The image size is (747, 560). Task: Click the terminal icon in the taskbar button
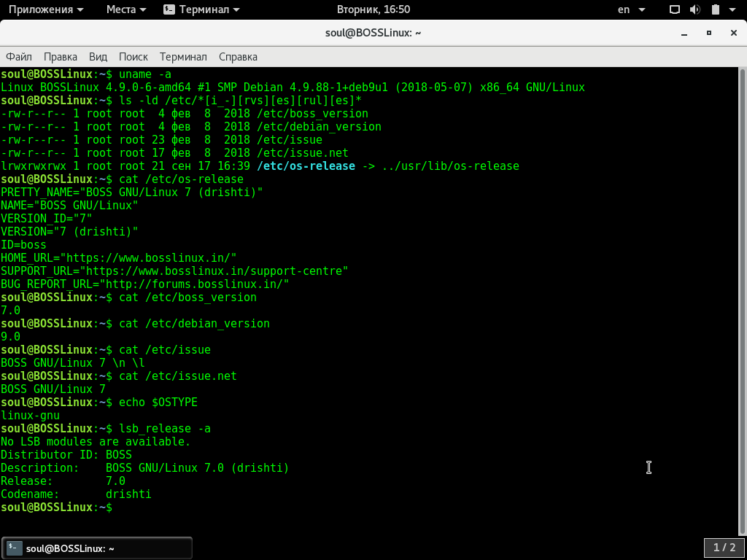click(15, 548)
